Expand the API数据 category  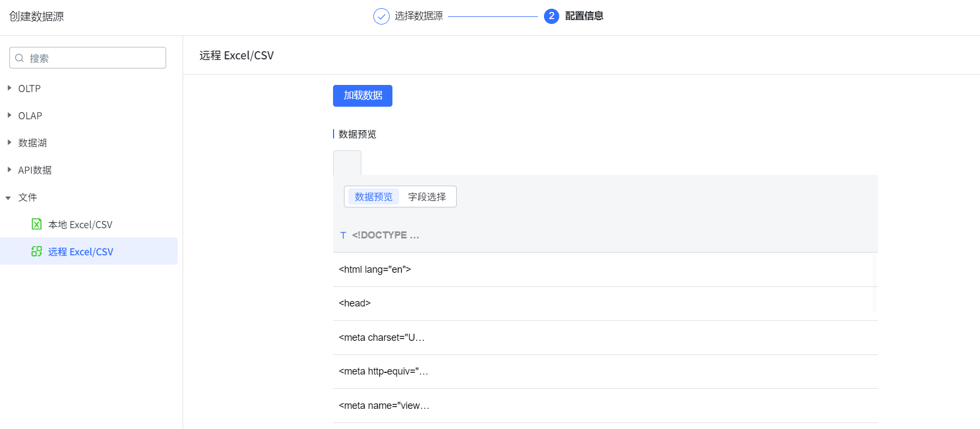(9, 170)
